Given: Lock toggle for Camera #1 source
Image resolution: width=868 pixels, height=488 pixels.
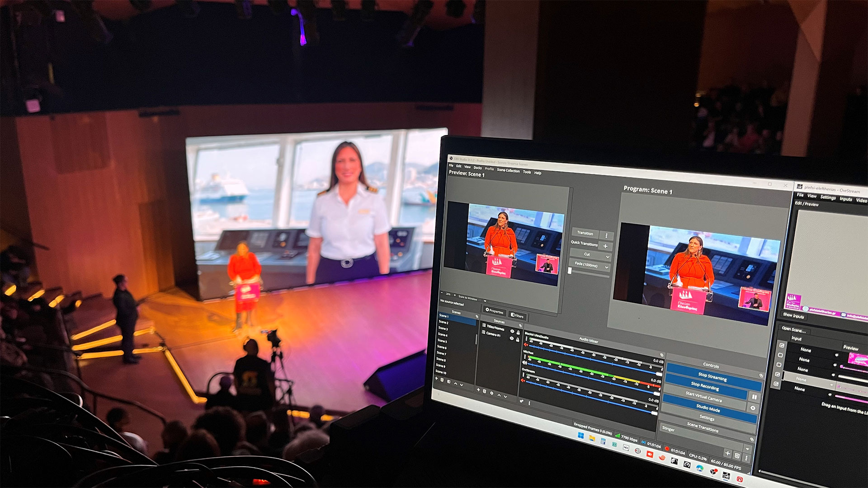Looking at the screenshot, I should (x=518, y=339).
